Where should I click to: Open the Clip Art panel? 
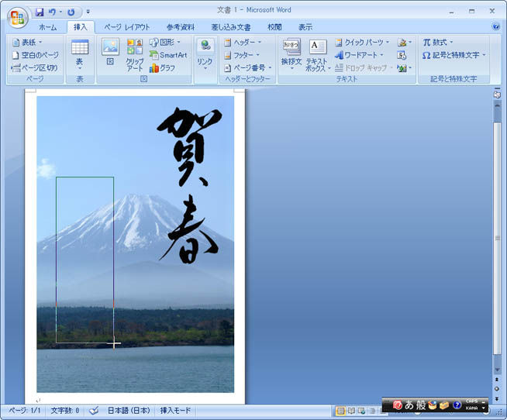(x=135, y=53)
